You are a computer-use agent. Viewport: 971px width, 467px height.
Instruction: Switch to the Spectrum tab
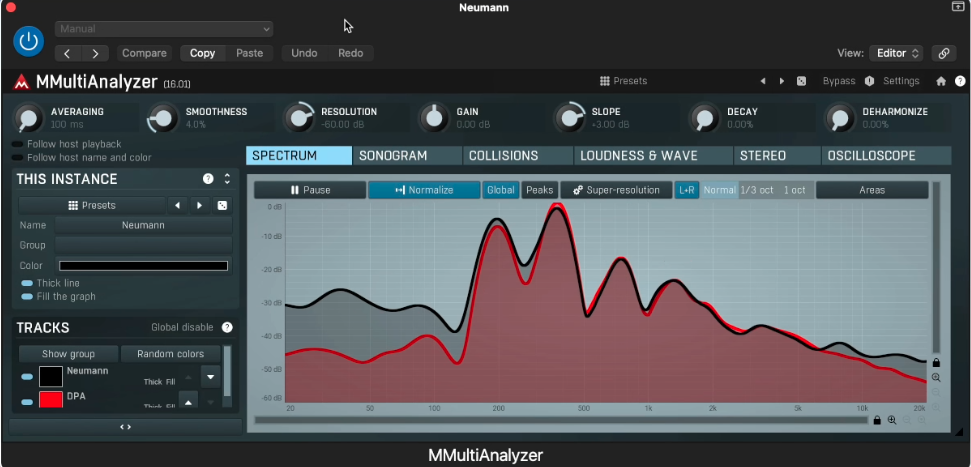299,155
